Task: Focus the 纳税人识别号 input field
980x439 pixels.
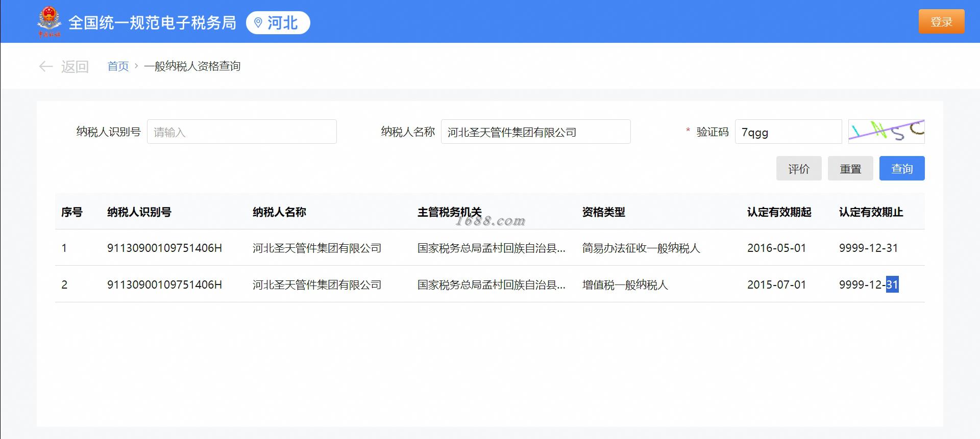Action: 242,132
